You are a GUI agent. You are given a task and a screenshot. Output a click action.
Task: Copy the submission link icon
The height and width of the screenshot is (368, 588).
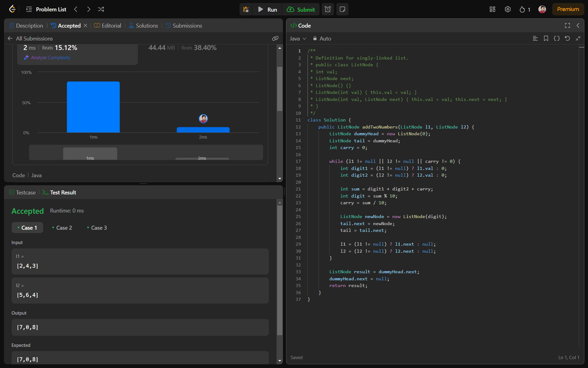[x=275, y=38]
